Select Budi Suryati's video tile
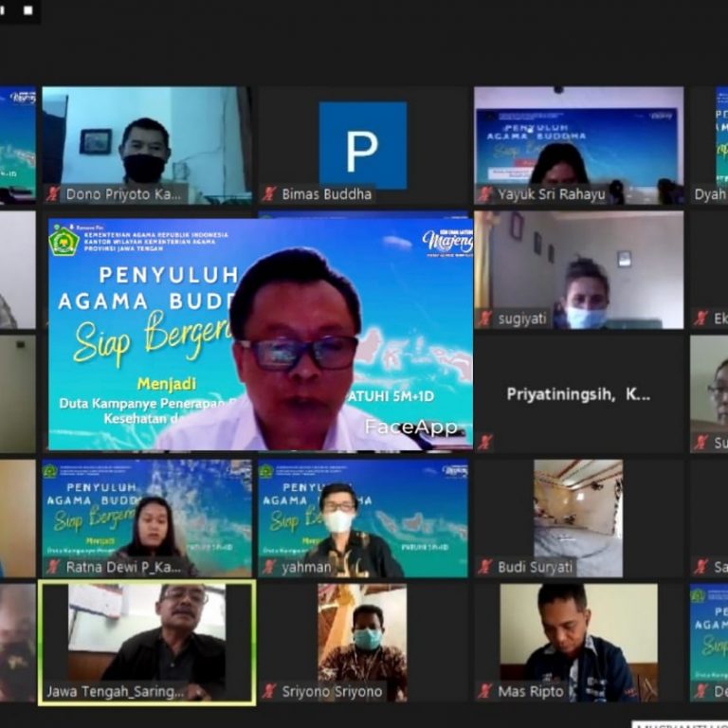 pos(579,519)
